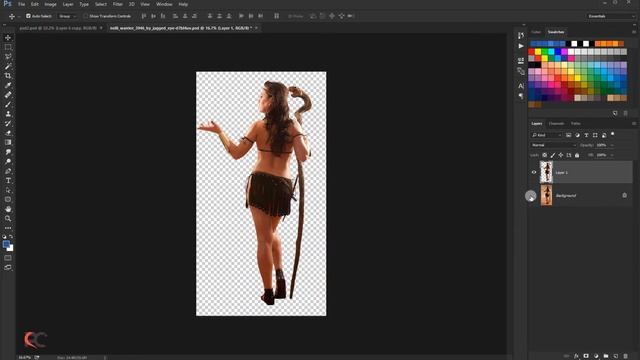
Task: Open the Window menu
Action: [x=164, y=4]
